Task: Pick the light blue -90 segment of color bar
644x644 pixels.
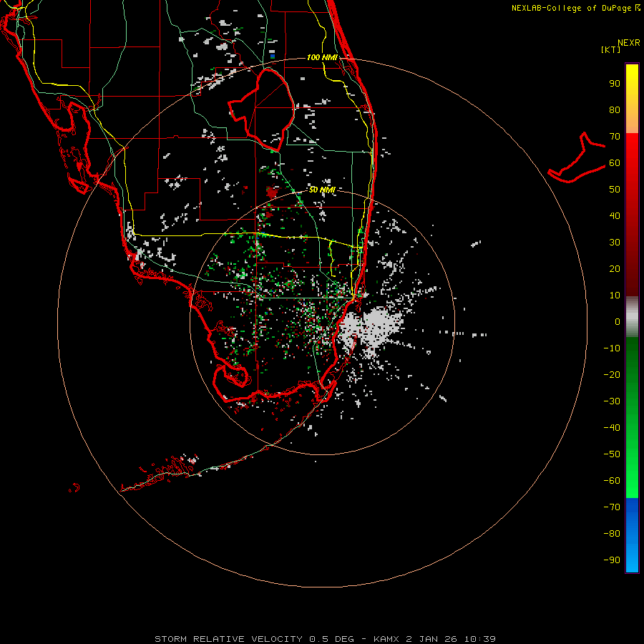Action: coord(632,559)
